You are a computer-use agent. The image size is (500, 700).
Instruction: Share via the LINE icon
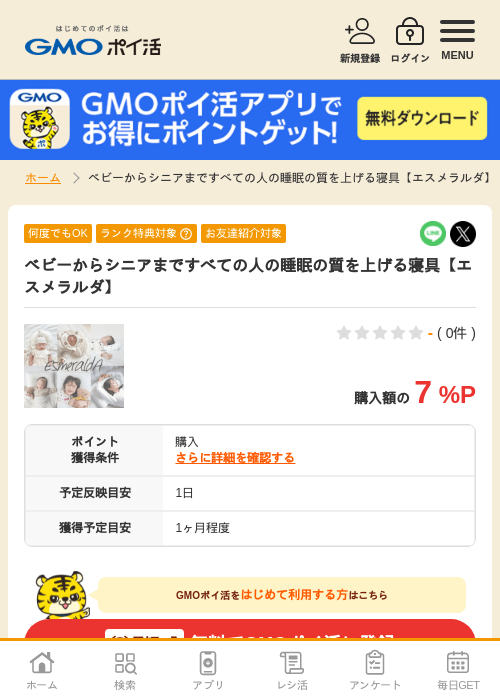coord(433,233)
